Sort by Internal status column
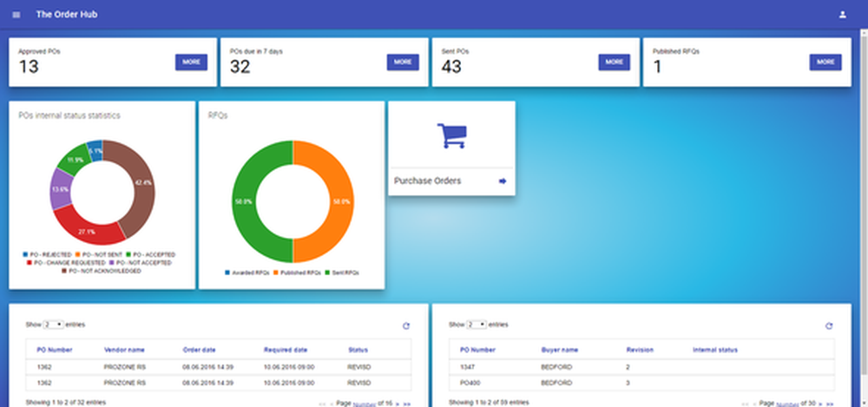 (714, 350)
